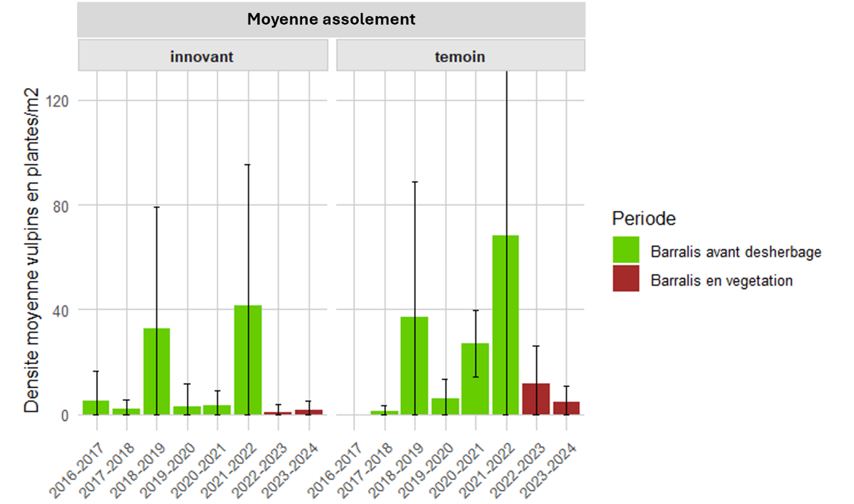854x504 pixels.
Task: Click the 2023-2024 red bar in temoin panel
Action: [566, 408]
